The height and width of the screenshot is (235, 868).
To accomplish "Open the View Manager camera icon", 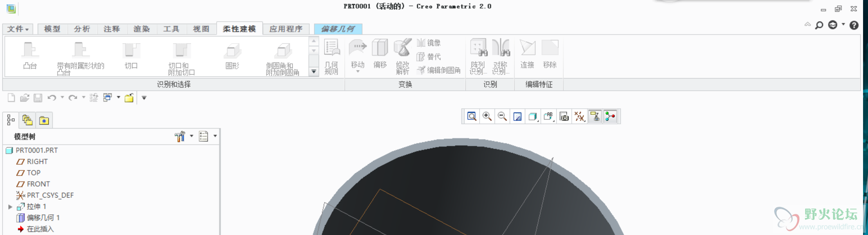I will (x=564, y=117).
